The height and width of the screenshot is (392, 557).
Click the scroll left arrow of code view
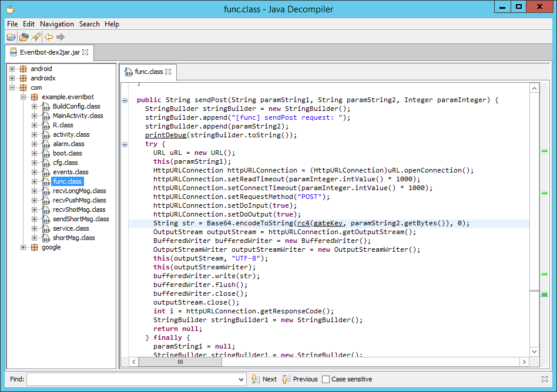(134, 362)
